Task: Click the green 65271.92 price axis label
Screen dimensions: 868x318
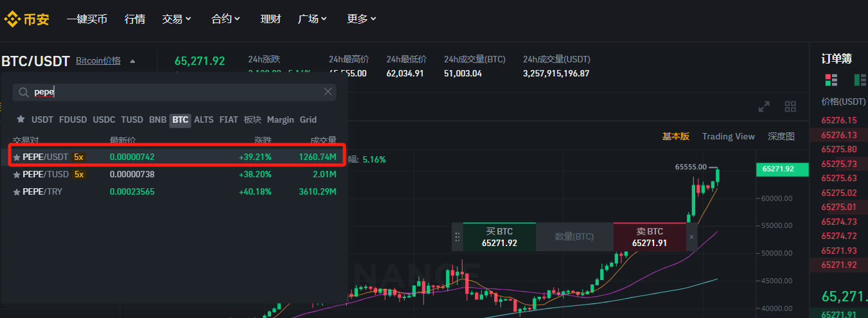Action: click(783, 170)
